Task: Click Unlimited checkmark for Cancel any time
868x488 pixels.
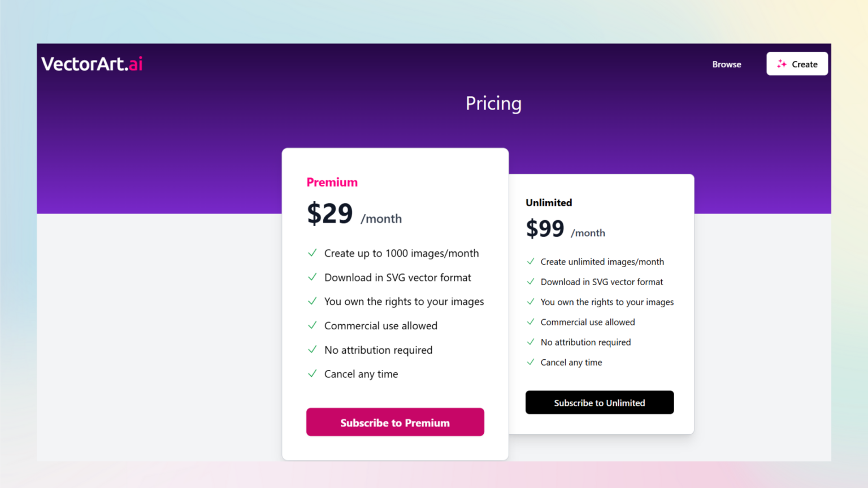Action: coord(531,362)
